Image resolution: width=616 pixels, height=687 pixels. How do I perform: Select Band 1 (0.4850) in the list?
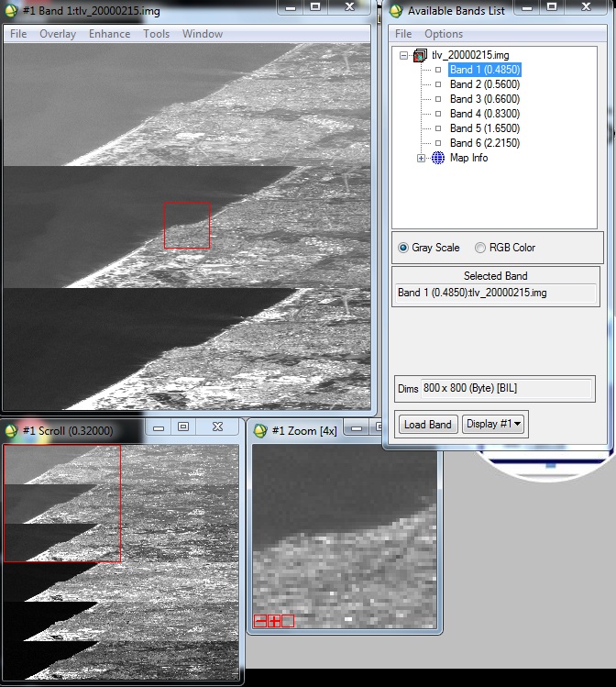tap(485, 70)
